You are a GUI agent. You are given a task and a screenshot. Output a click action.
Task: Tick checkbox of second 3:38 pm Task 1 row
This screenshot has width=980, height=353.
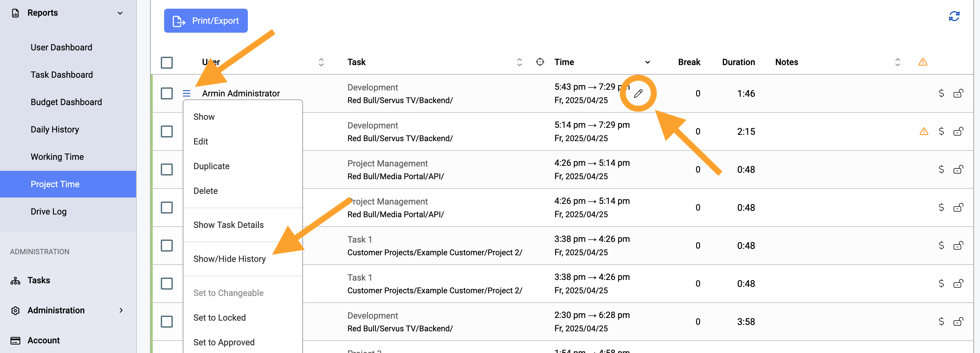(167, 283)
